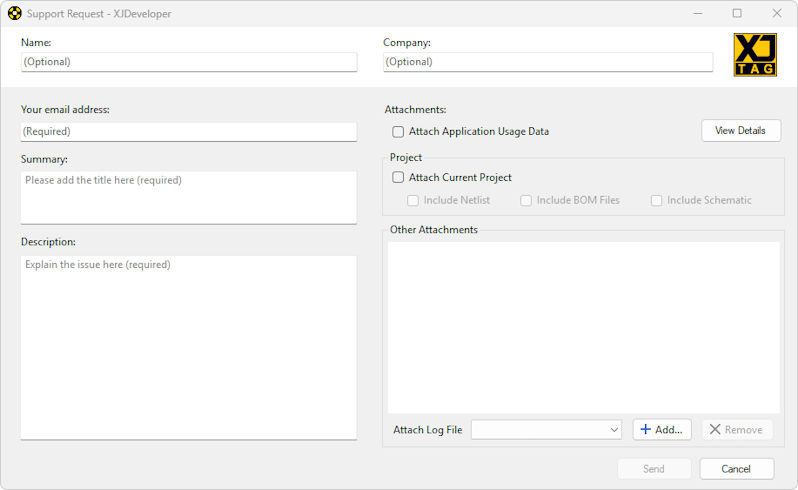Select the Include Schematic checkbox
The width and height of the screenshot is (798, 490).
657,200
